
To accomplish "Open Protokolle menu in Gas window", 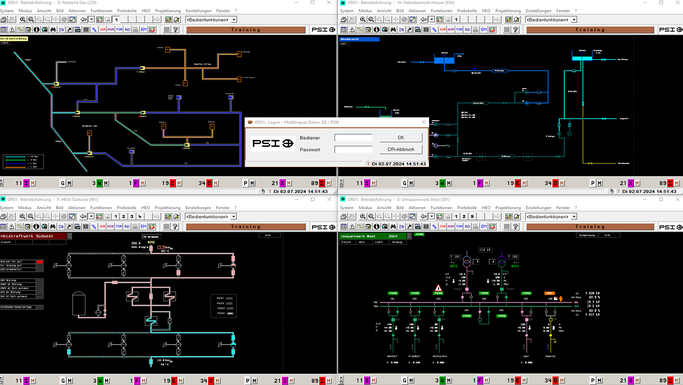I will (x=127, y=10).
